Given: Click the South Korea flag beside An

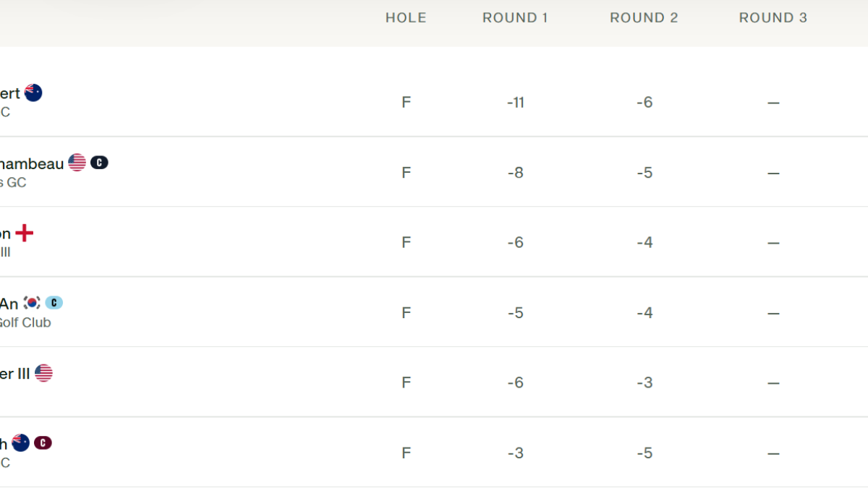Looking at the screenshot, I should (x=32, y=303).
